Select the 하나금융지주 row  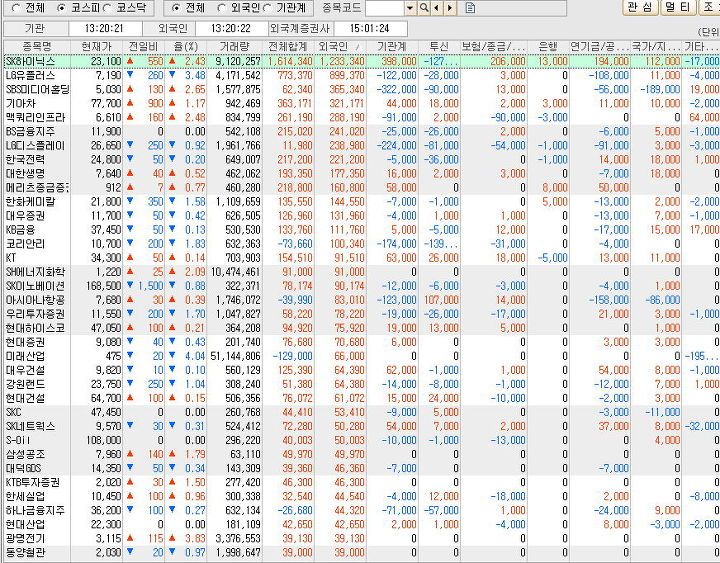click(362, 511)
